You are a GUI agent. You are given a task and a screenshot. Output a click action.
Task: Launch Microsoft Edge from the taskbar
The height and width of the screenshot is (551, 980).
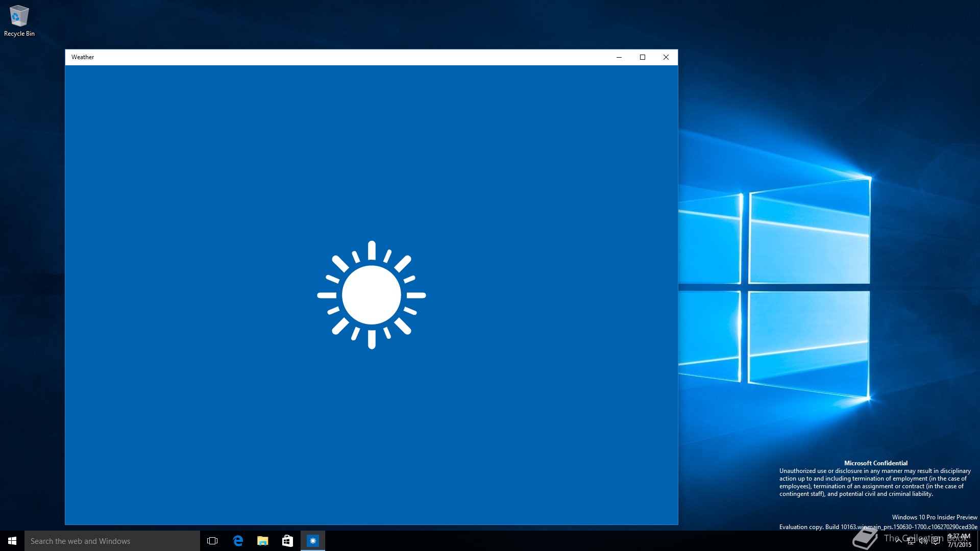(237, 541)
